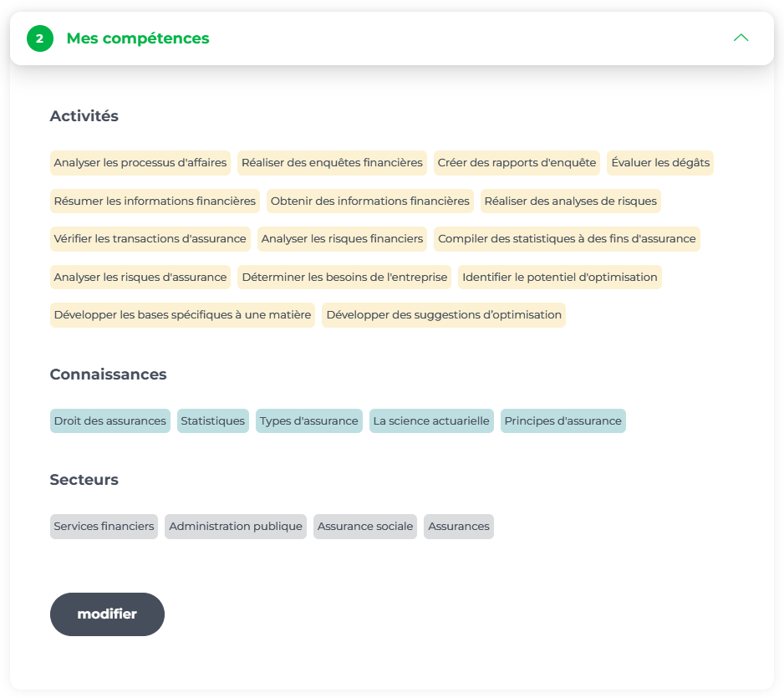784x698 pixels.
Task: Select the Créer des rapports d'enquête tag
Action: point(517,163)
